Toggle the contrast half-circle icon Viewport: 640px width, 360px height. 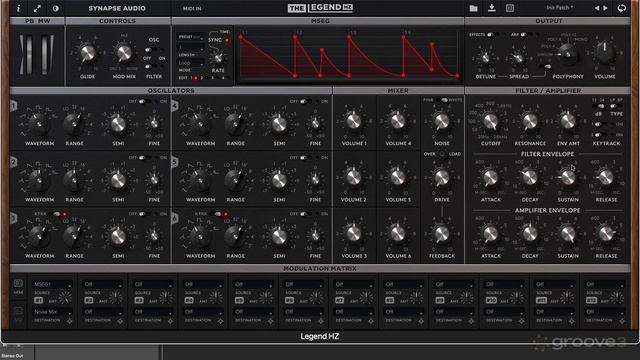(x=56, y=8)
